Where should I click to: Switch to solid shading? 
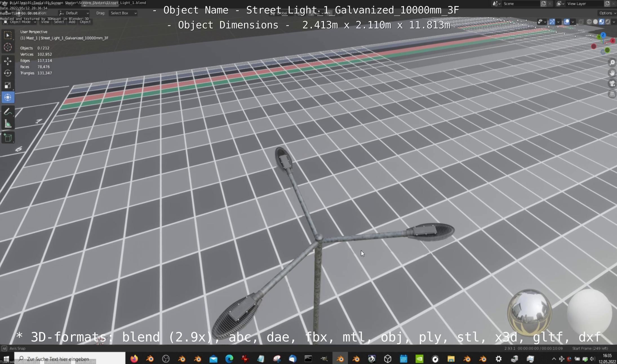pyautogui.click(x=595, y=22)
